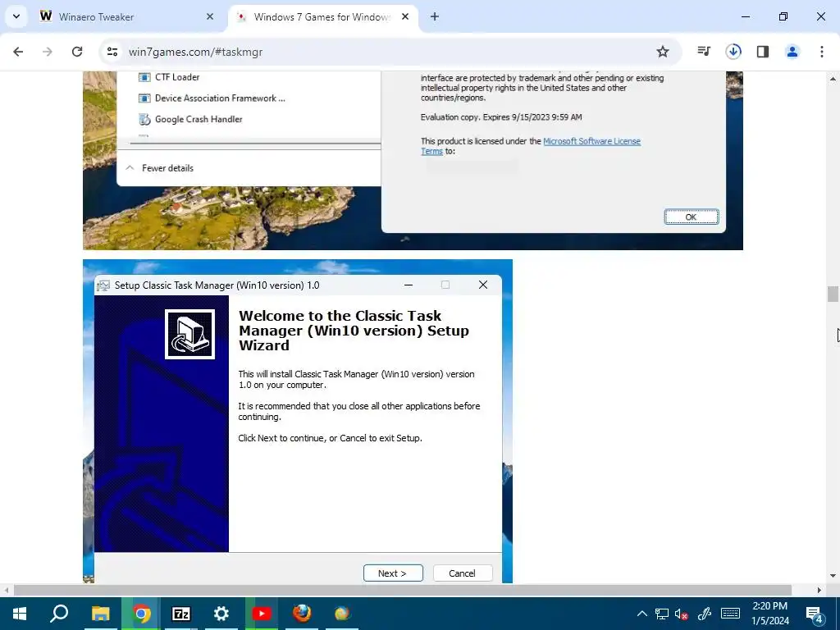Open the touch keyboard tray icon
Image resolution: width=840 pixels, height=630 pixels.
pyautogui.click(x=730, y=614)
